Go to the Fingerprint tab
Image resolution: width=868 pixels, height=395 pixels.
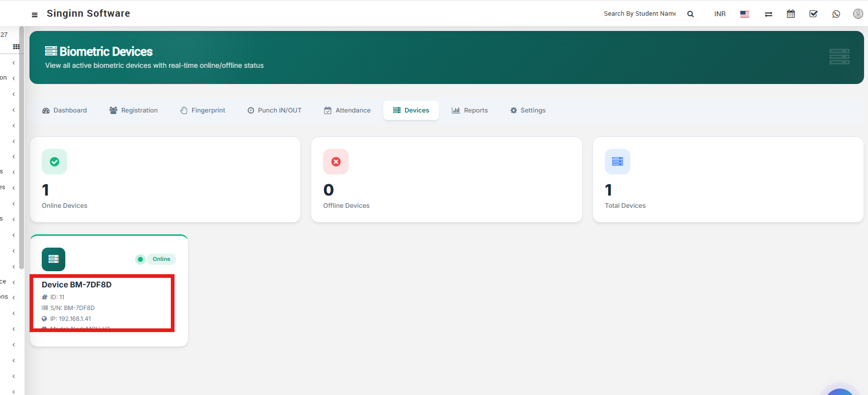pyautogui.click(x=203, y=111)
